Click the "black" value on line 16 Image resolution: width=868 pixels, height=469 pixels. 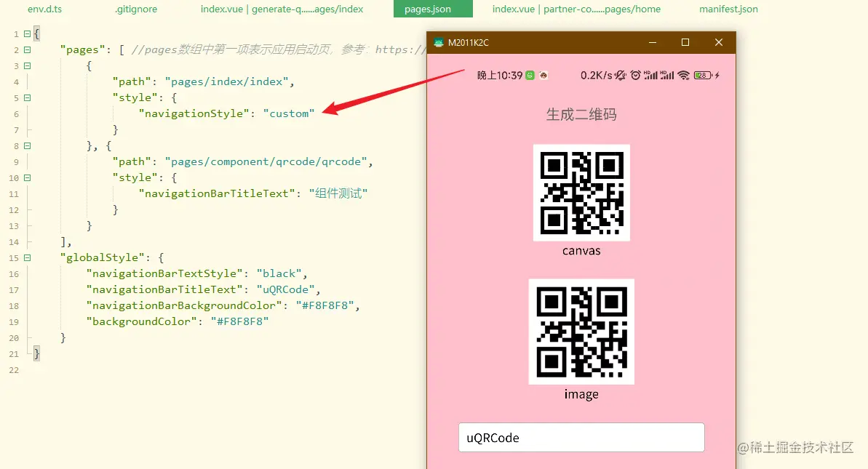coord(279,274)
